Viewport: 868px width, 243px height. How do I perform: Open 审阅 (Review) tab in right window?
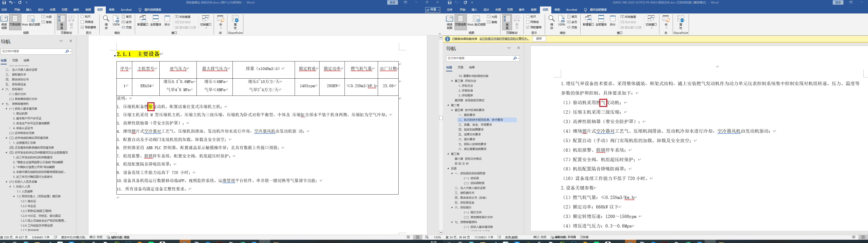click(x=533, y=10)
